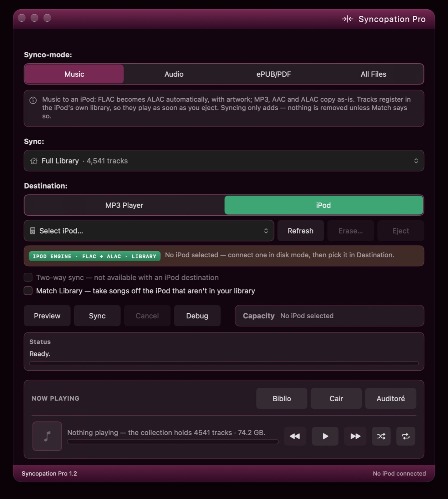Click the Preview button

47,316
